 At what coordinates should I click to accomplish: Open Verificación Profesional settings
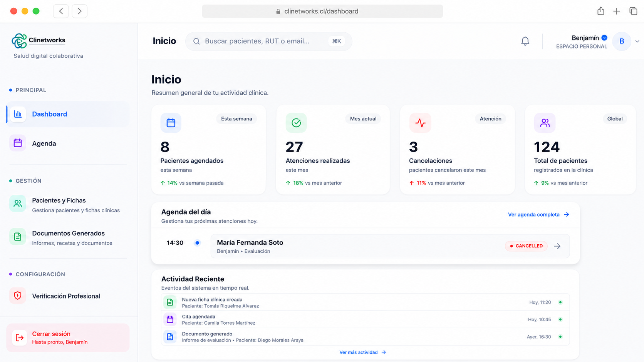click(x=68, y=296)
